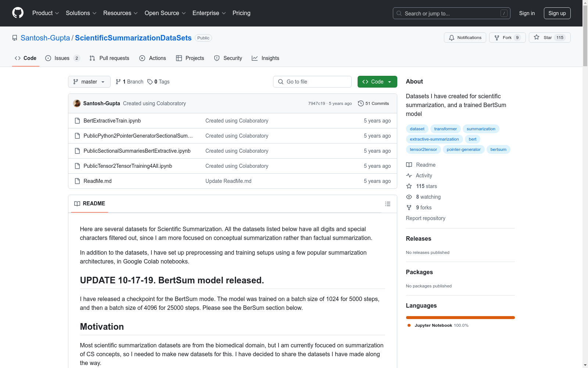This screenshot has height=368, width=588.
Task: Click the Notifications bell button
Action: click(465, 38)
